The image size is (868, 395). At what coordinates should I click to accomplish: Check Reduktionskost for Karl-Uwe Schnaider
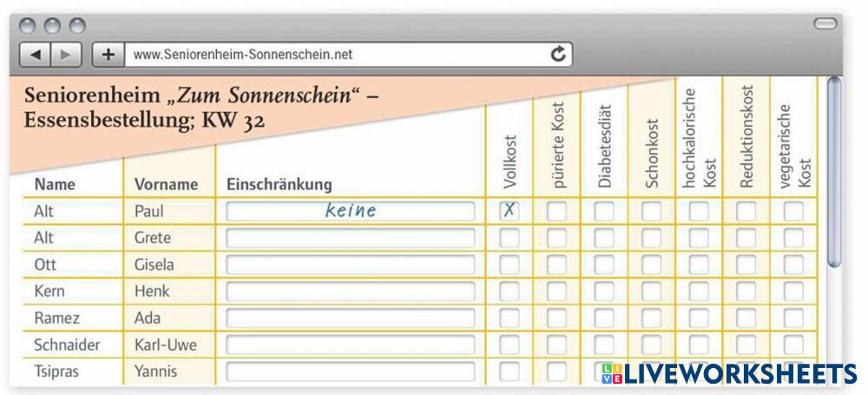[x=746, y=346]
